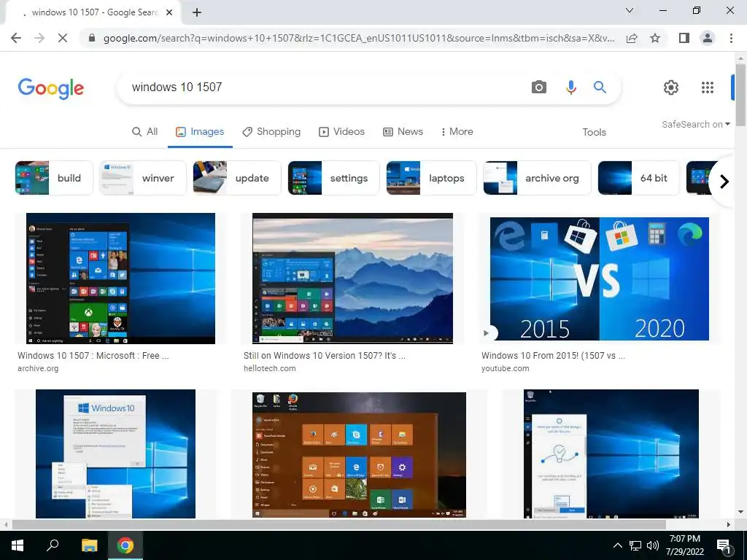Filter images by settings chip

(333, 178)
